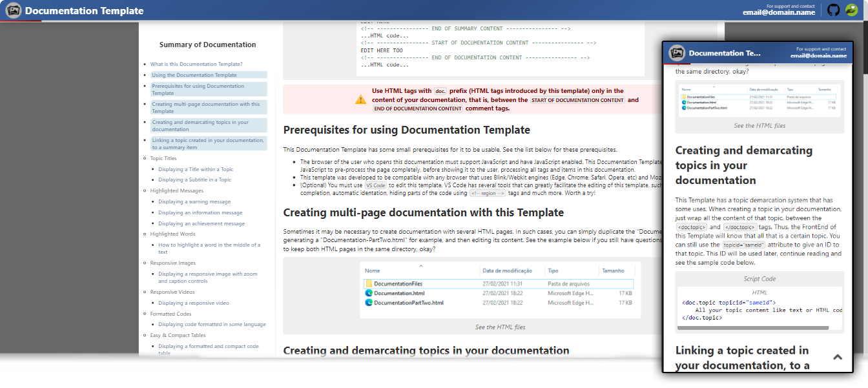Click the Responsive Images summary category
This screenshot has height=388, width=868.
(173, 263)
